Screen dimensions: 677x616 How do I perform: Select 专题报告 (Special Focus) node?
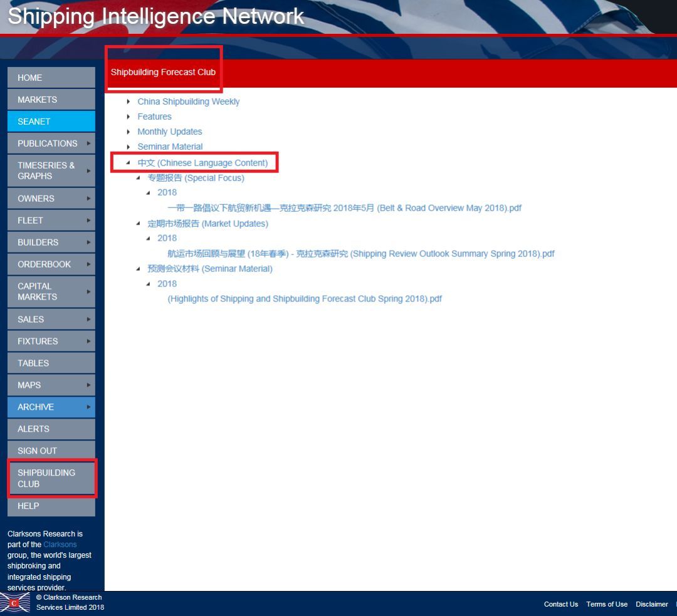point(196,178)
